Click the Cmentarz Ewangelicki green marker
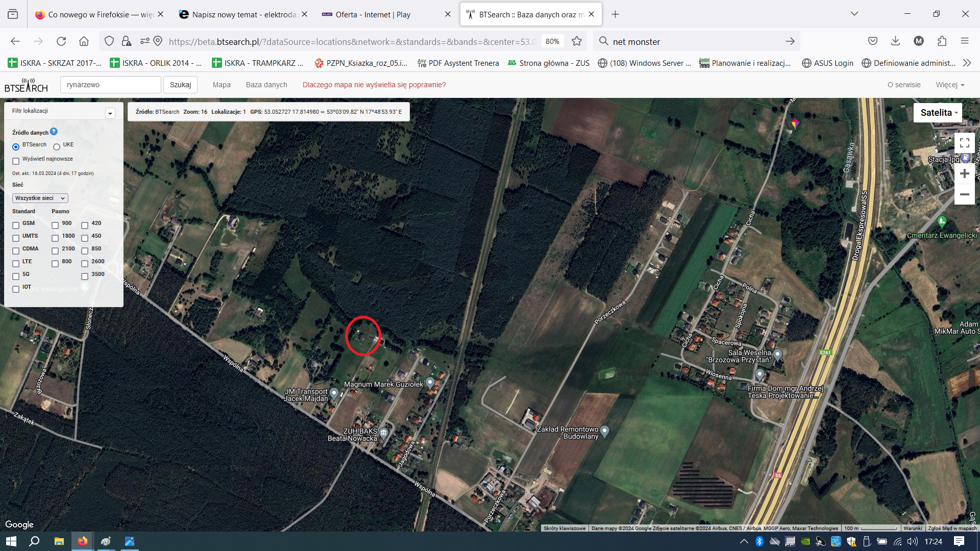Viewport: 980px width, 551px height. pyautogui.click(x=942, y=221)
